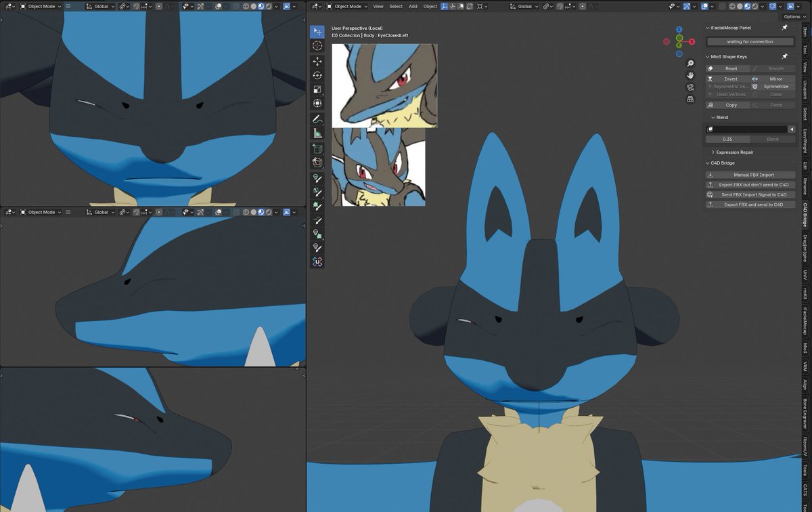This screenshot has width=812, height=512.
Task: Select the Rotate tool
Action: (317, 75)
